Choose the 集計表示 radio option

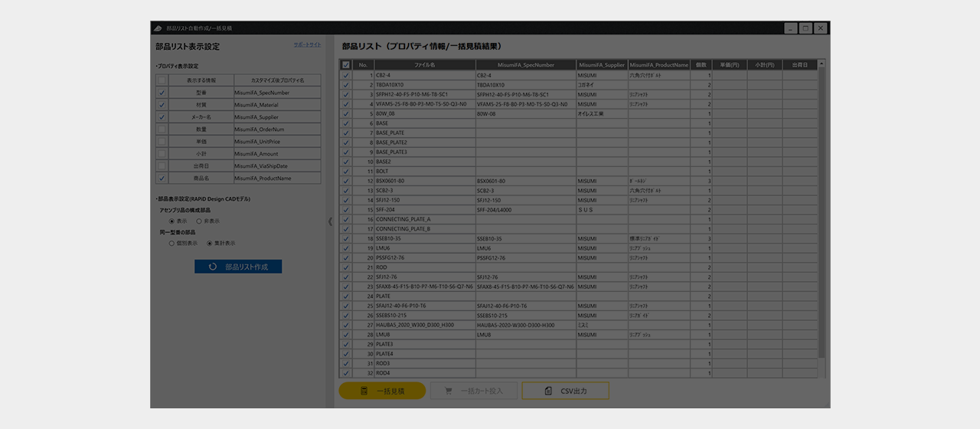[x=210, y=244]
